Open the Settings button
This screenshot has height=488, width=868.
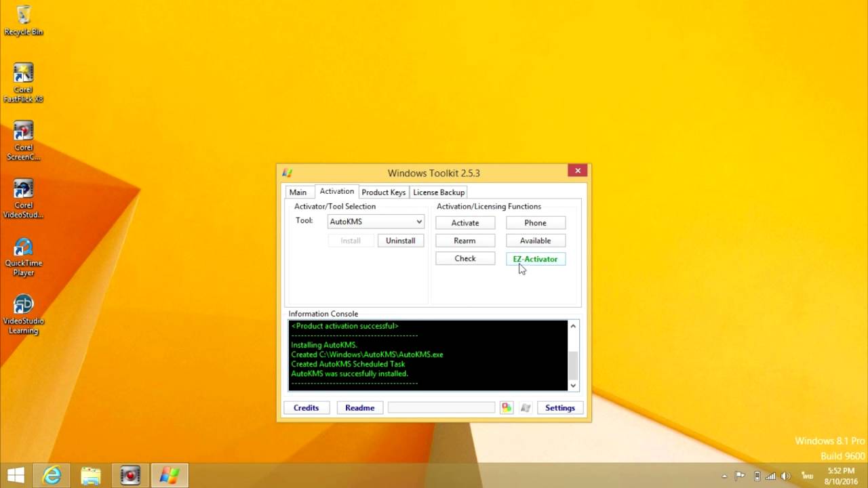tap(560, 407)
